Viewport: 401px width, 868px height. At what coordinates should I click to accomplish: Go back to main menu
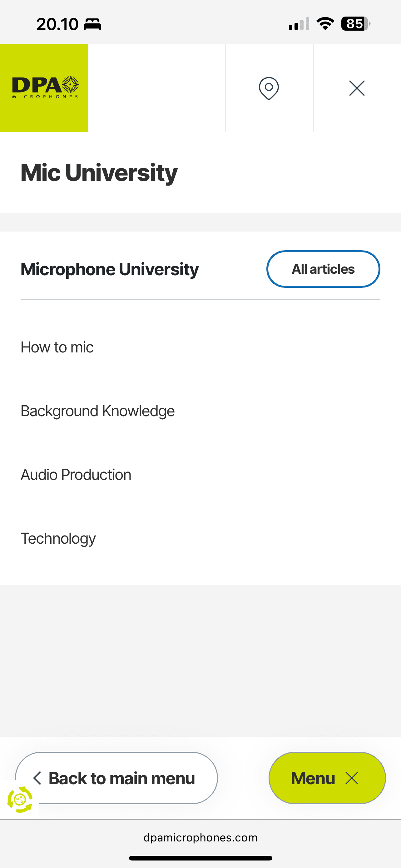pos(116,778)
